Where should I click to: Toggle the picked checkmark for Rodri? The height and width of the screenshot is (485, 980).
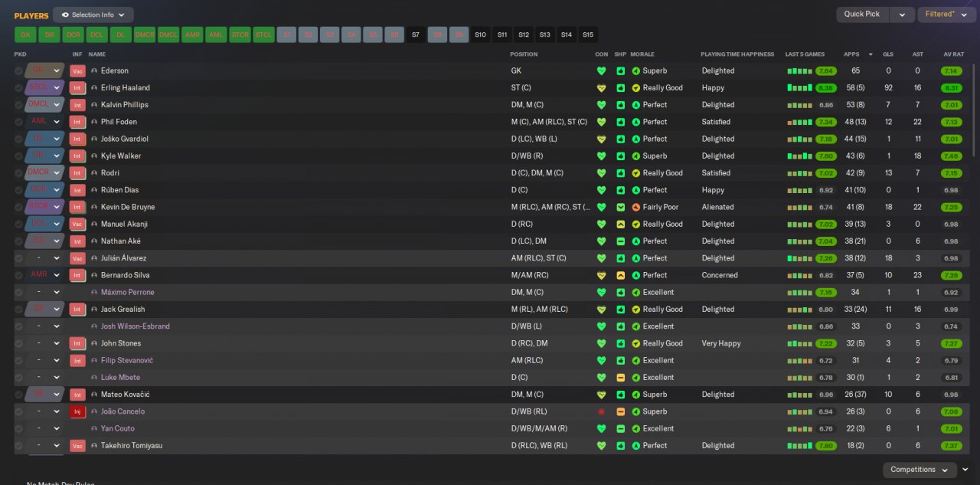(x=19, y=173)
